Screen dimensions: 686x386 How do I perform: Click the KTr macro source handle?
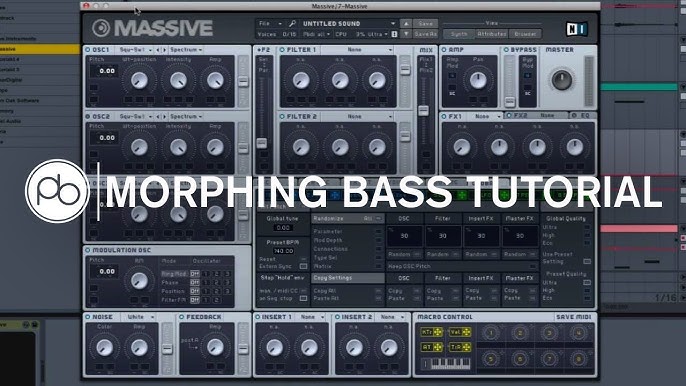(431, 332)
